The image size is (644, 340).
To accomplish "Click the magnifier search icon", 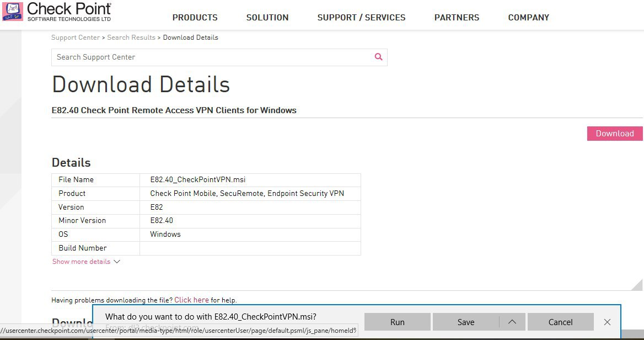I will (378, 57).
